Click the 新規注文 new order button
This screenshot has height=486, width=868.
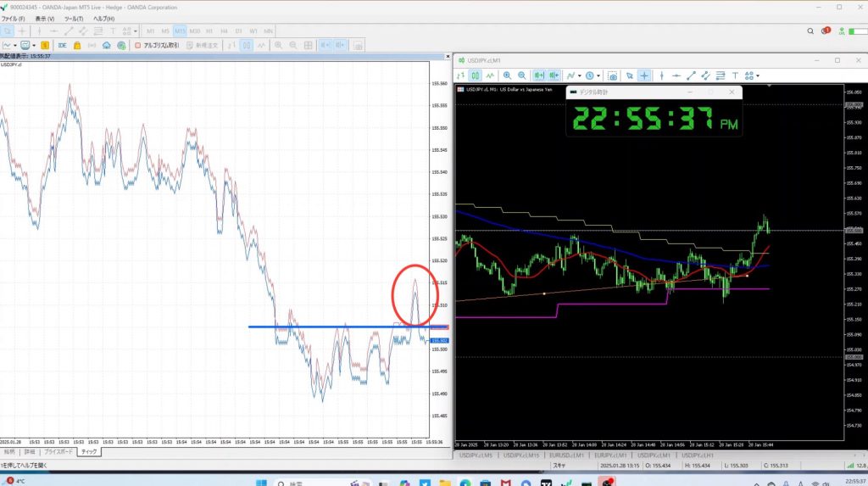click(x=203, y=45)
